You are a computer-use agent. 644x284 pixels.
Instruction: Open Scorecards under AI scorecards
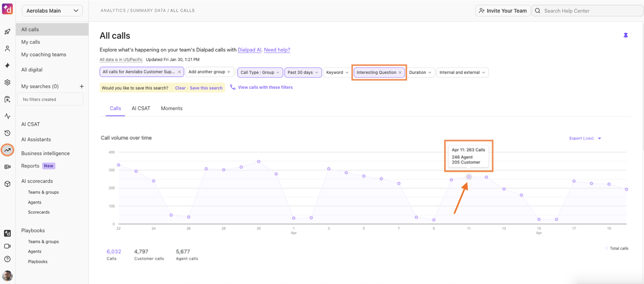tap(39, 212)
